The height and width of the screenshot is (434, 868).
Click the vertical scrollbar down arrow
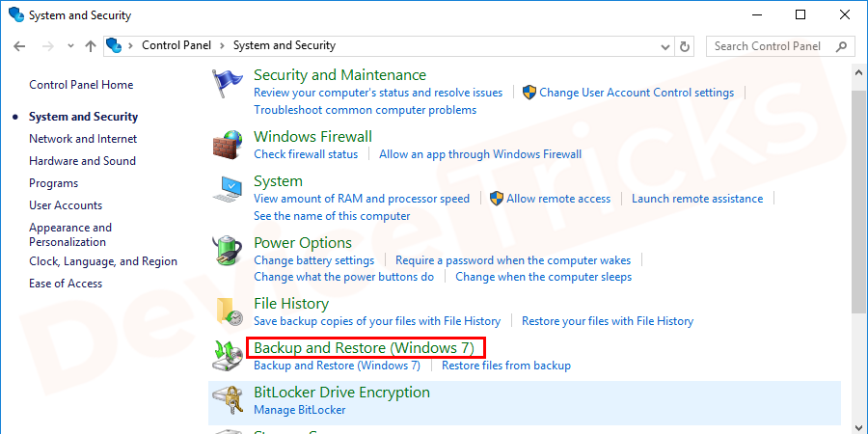pyautogui.click(x=858, y=423)
